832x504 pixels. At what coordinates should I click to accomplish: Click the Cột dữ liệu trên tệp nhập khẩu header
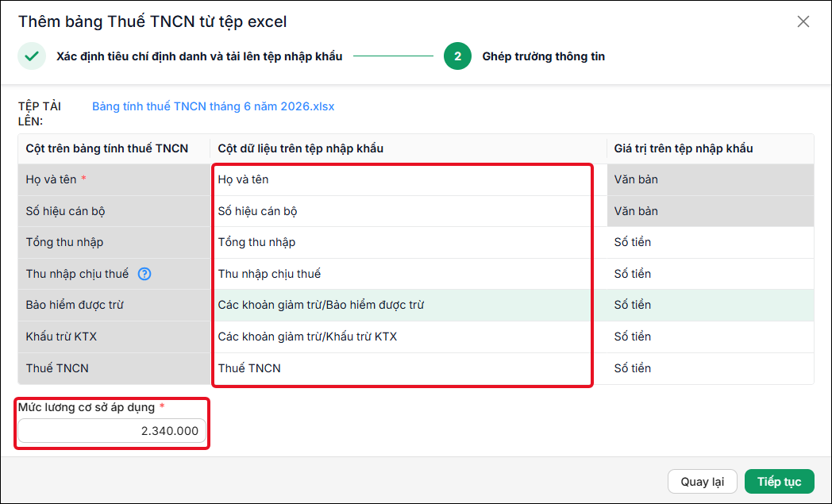(x=300, y=148)
